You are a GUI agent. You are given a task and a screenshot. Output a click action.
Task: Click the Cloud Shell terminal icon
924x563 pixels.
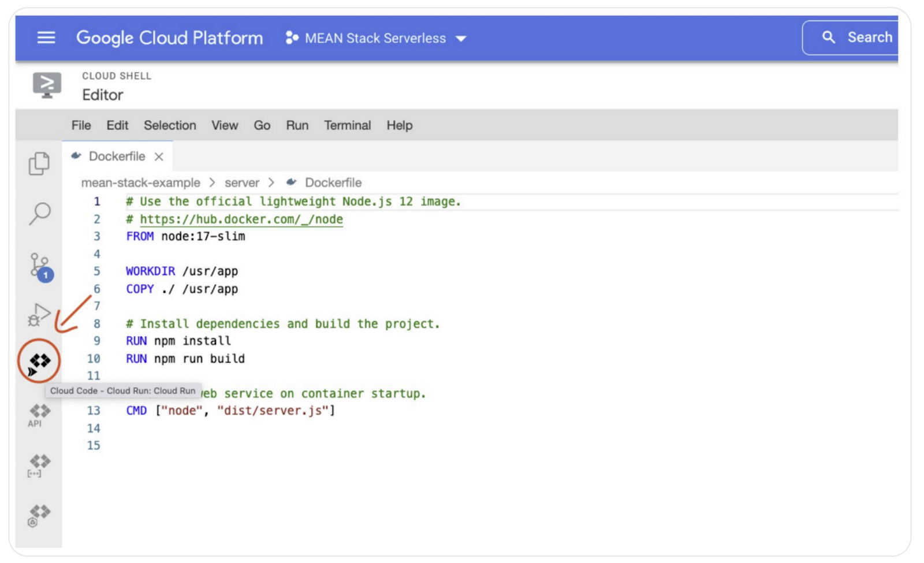[47, 85]
